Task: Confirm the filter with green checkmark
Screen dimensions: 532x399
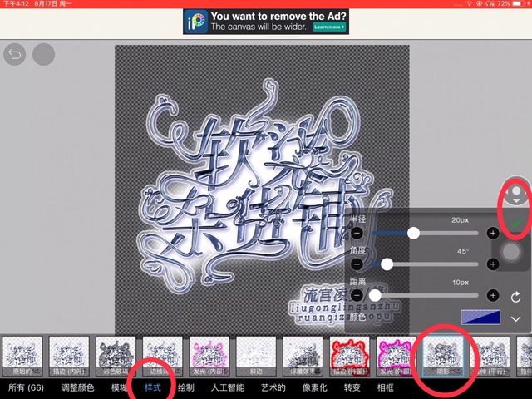Action: click(x=517, y=223)
